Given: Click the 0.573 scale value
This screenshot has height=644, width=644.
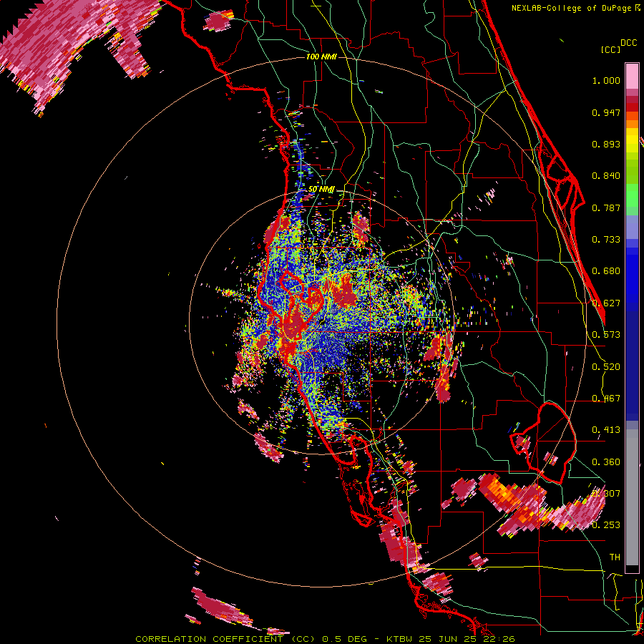Looking at the screenshot, I should click(606, 335).
